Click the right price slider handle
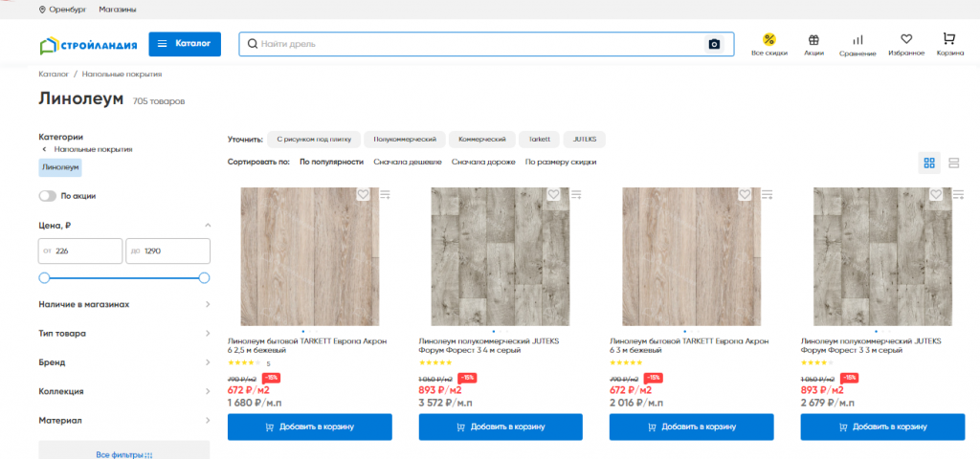This screenshot has height=459, width=980. [204, 278]
